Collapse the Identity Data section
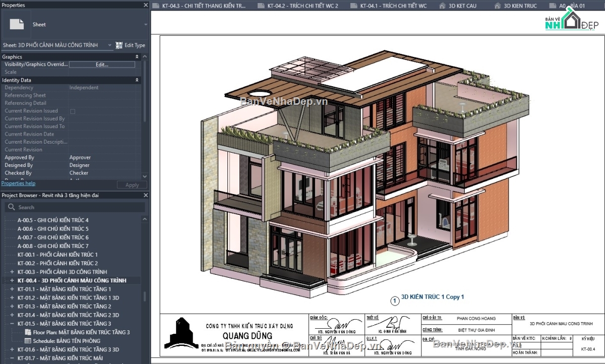The image size is (605, 364). tap(137, 80)
